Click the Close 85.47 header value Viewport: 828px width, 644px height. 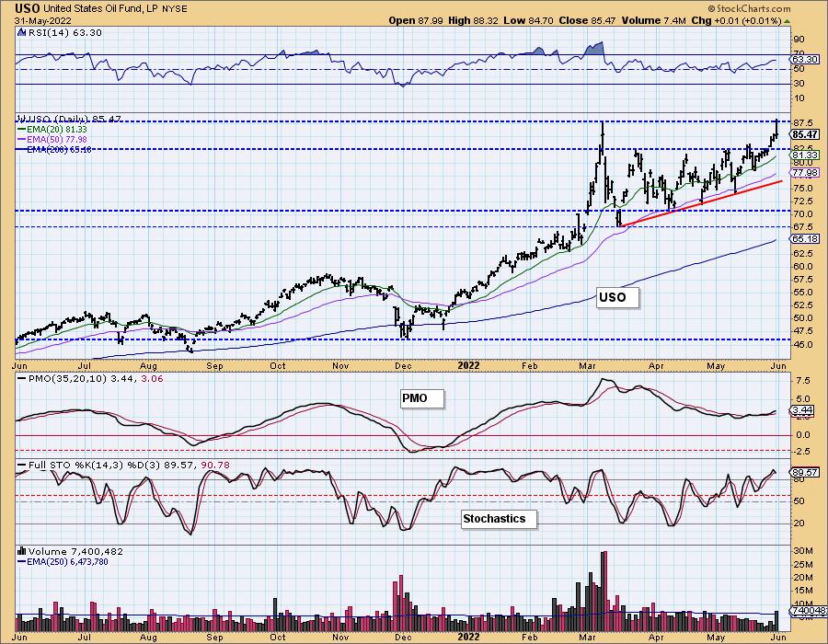[588, 20]
